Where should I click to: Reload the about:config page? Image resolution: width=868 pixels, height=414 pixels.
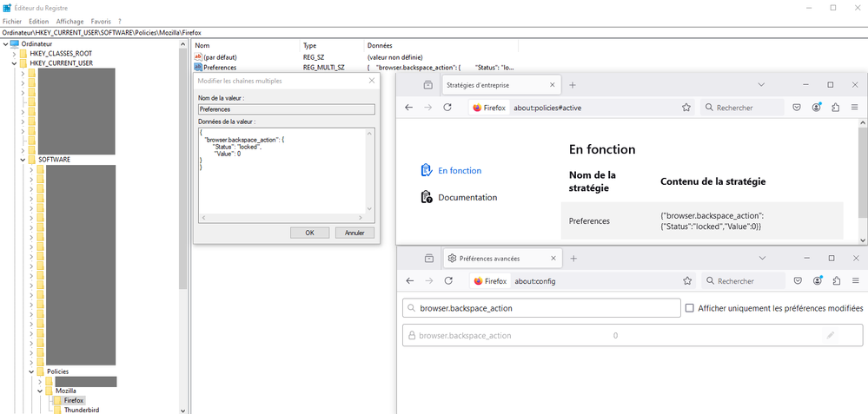447,281
